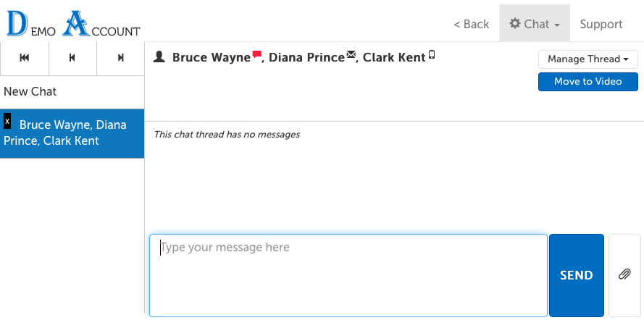Jump to the first chat page icon
The width and height of the screenshot is (644, 320).
click(25, 58)
